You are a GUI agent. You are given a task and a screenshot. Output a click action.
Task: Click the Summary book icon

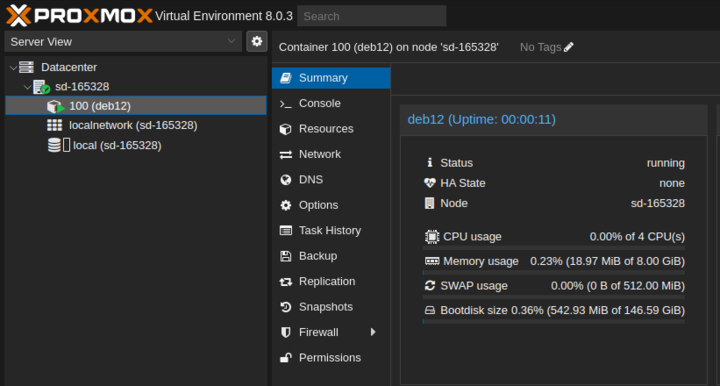pyautogui.click(x=286, y=78)
